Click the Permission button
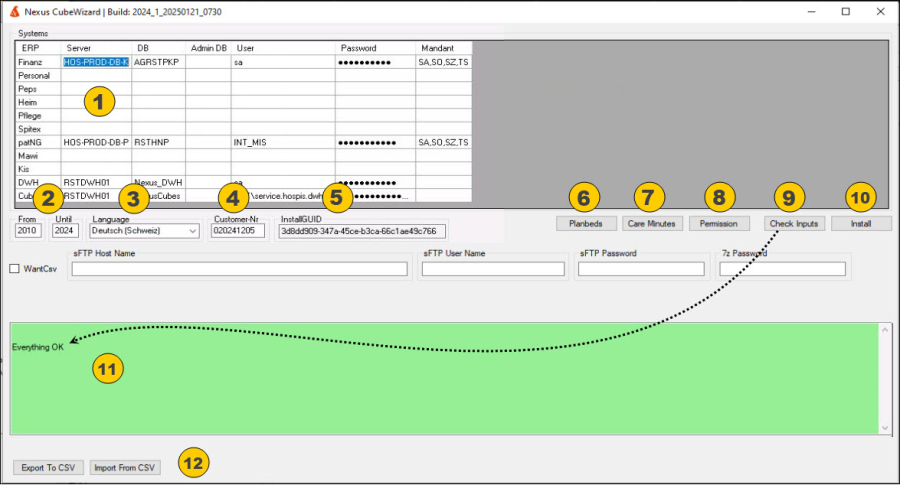The height and width of the screenshot is (485, 900). click(719, 224)
